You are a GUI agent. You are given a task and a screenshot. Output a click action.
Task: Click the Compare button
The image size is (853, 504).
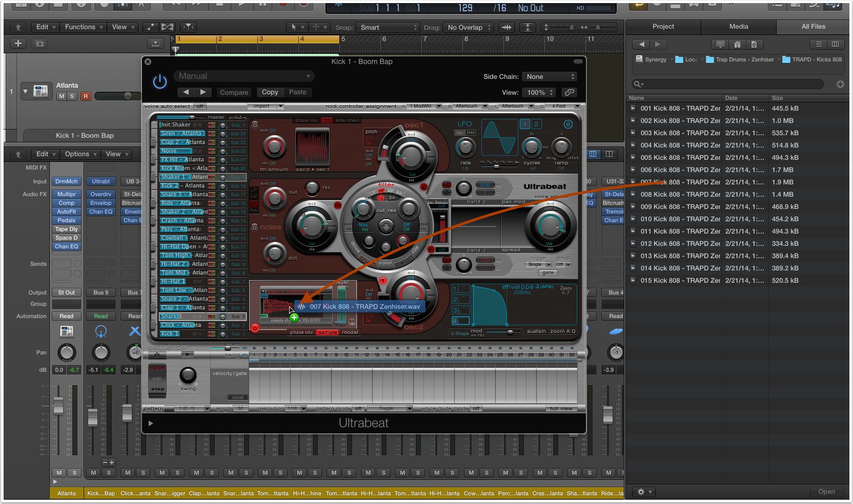(234, 92)
